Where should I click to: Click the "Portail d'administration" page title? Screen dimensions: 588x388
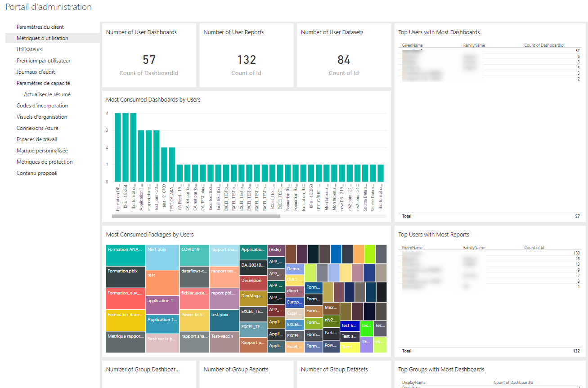click(x=48, y=7)
